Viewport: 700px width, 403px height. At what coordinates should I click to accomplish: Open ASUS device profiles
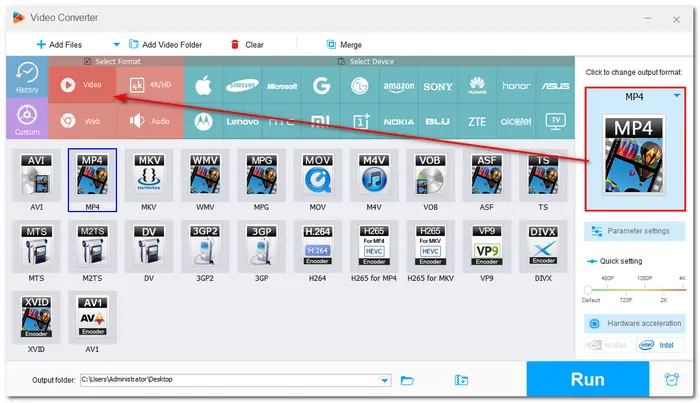[x=555, y=85]
